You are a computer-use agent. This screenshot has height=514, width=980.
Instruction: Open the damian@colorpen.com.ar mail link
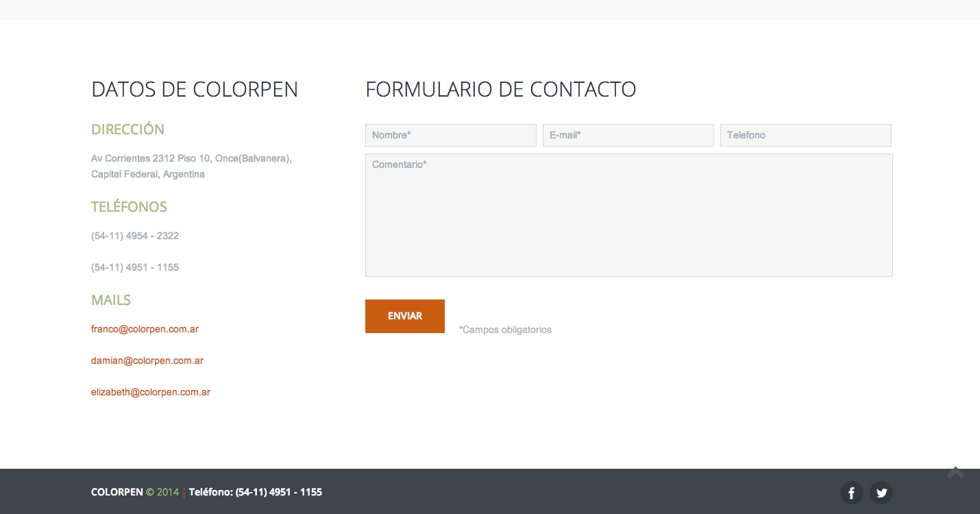[147, 360]
